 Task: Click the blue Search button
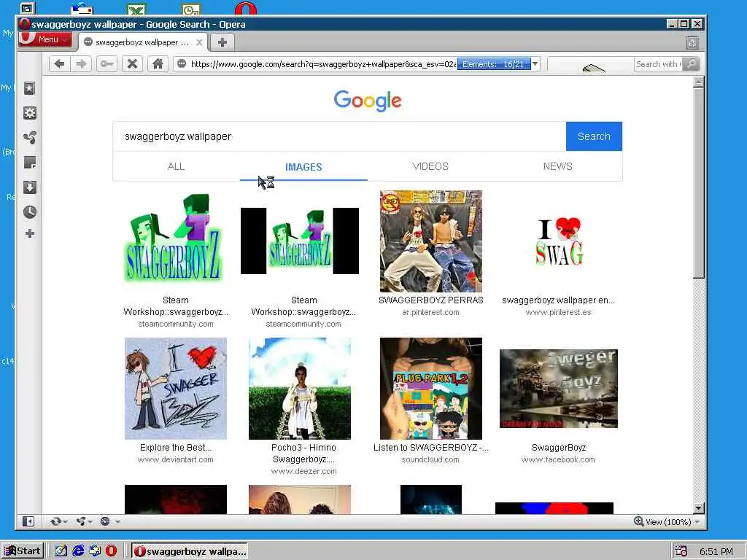point(594,136)
